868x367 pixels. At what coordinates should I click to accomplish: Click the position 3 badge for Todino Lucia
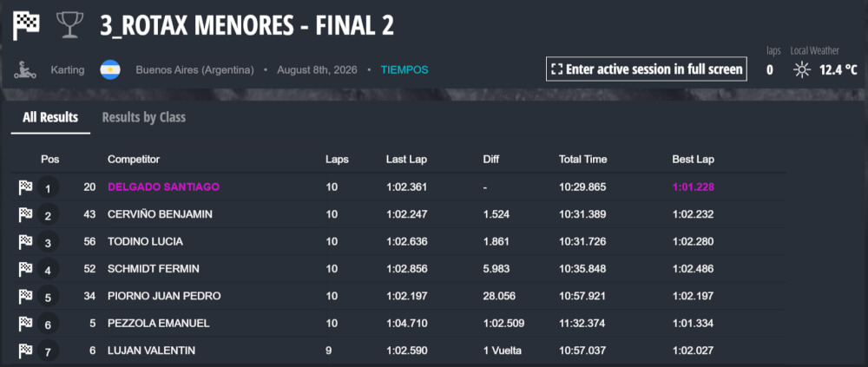[48, 242]
